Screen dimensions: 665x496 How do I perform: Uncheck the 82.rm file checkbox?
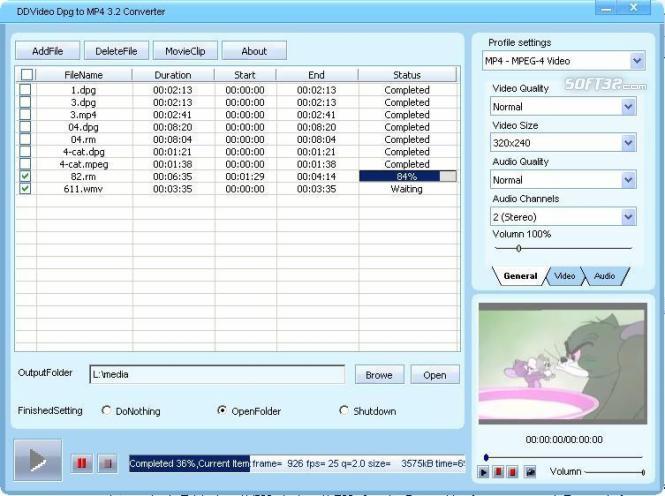(x=25, y=176)
